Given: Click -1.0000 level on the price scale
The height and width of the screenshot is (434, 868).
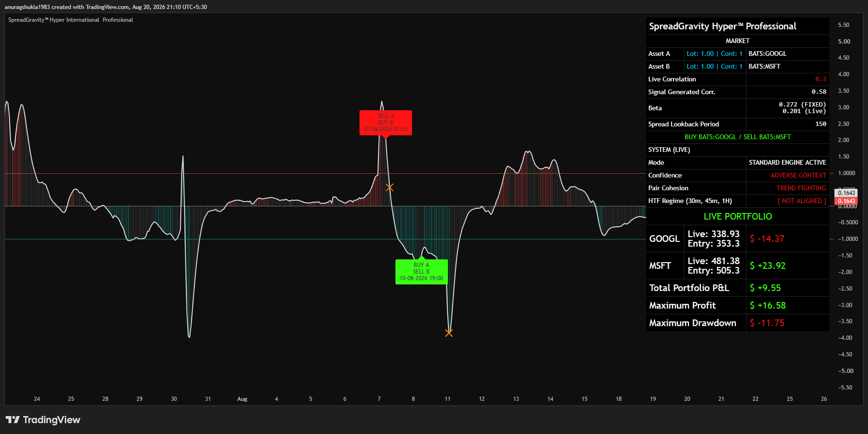Looking at the screenshot, I should pos(848,239).
